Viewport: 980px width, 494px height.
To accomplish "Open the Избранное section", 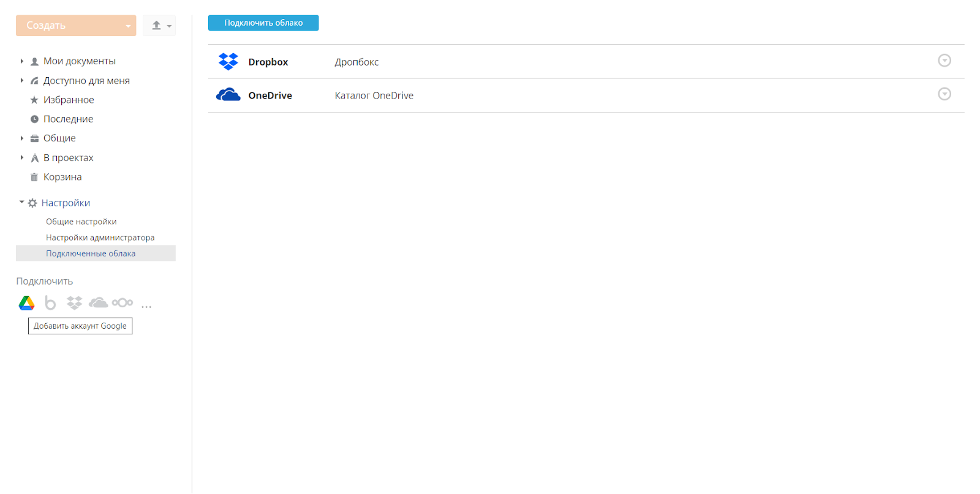I will [69, 100].
